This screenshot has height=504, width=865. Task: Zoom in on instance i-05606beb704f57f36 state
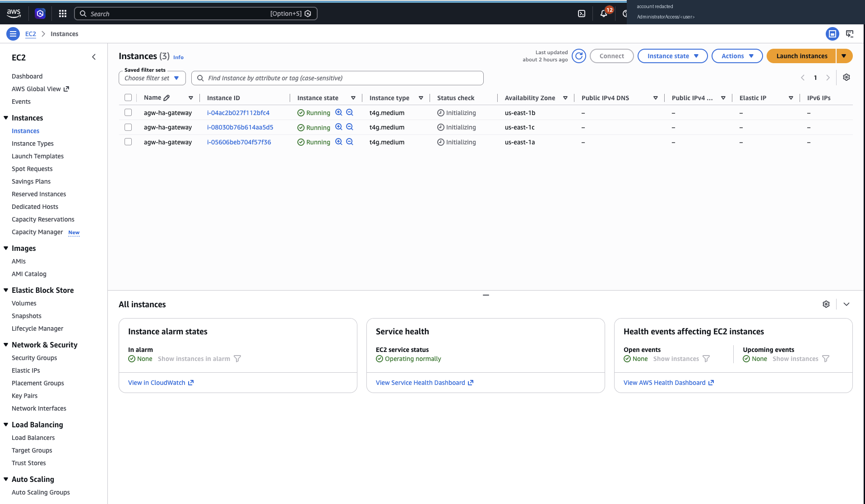339,142
